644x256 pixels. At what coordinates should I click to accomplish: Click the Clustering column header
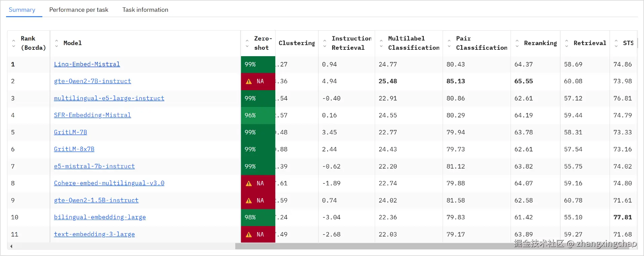(297, 43)
